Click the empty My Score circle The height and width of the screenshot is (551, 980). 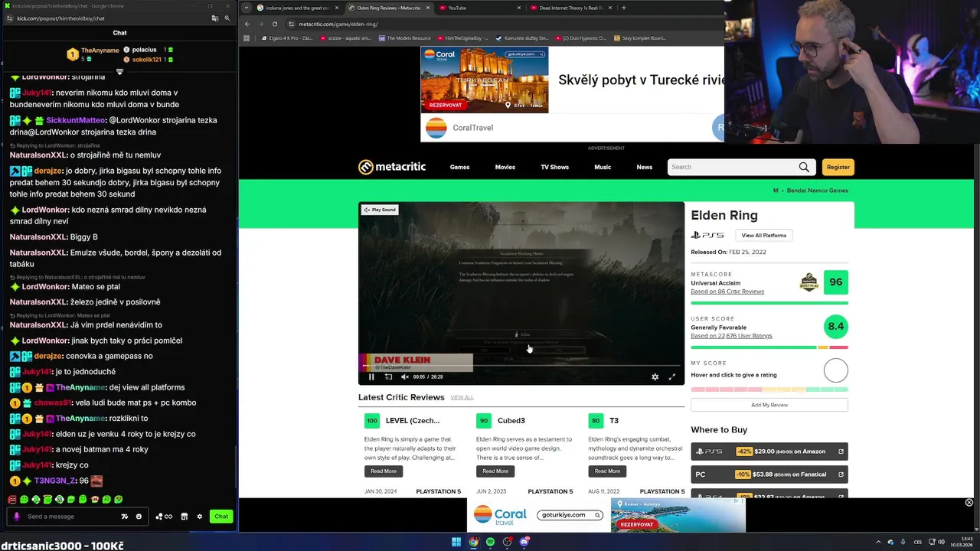click(835, 370)
